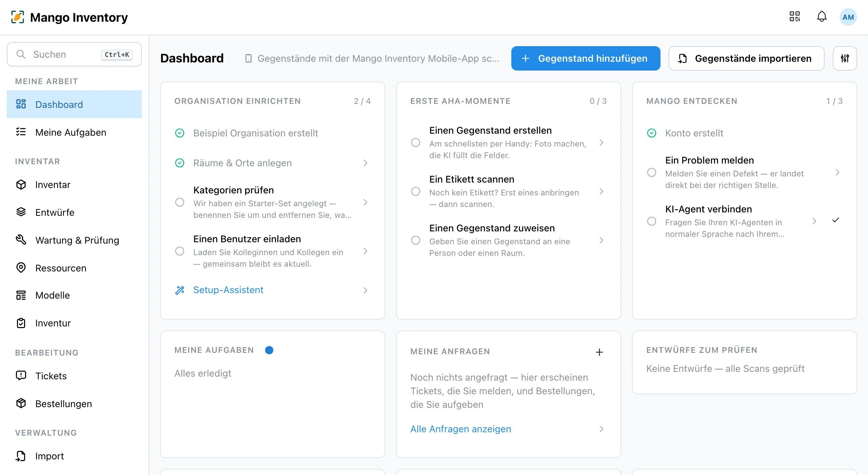This screenshot has height=475, width=868.
Task: Open the Inventur section
Action: tap(74, 323)
